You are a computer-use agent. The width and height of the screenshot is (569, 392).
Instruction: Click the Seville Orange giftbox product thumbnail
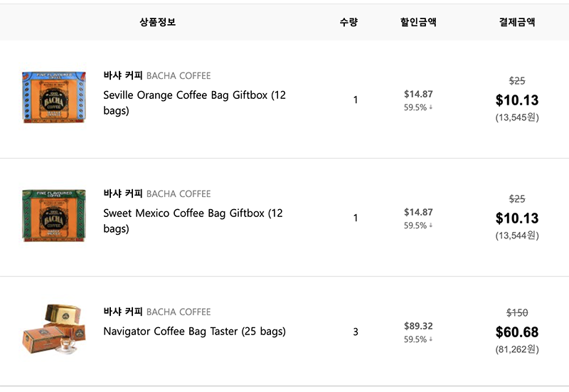pos(53,97)
